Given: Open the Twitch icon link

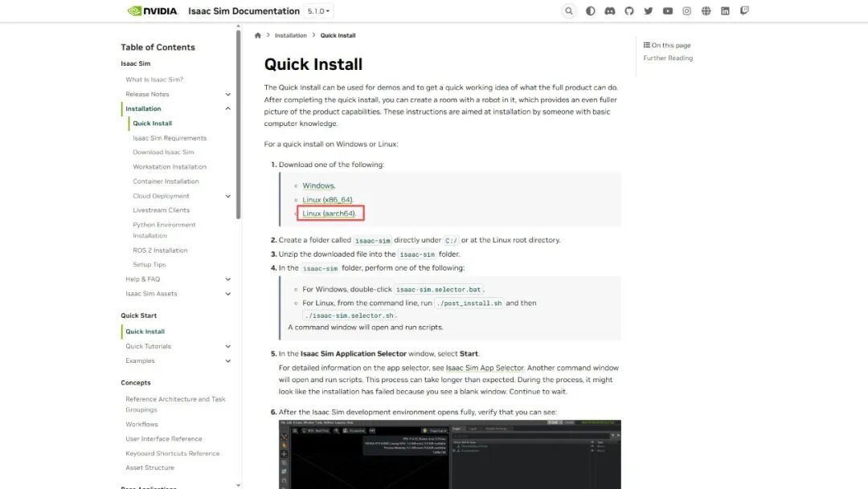Looking at the screenshot, I should [744, 10].
